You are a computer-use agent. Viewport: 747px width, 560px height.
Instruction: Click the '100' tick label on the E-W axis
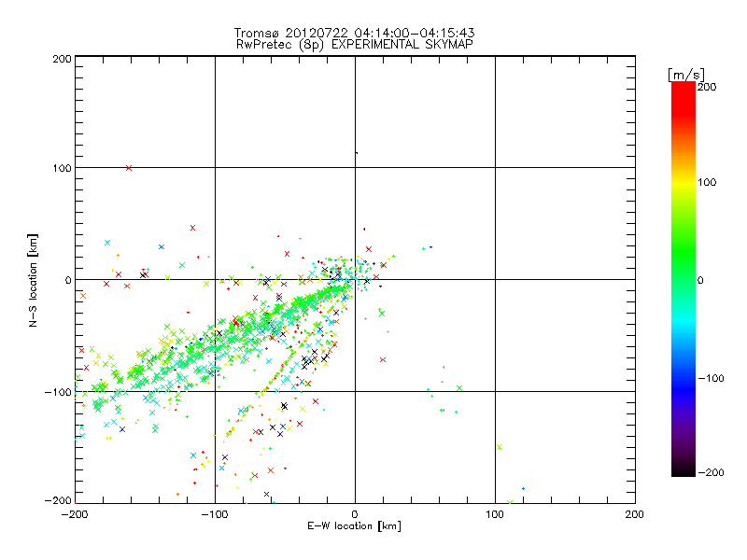tap(495, 514)
